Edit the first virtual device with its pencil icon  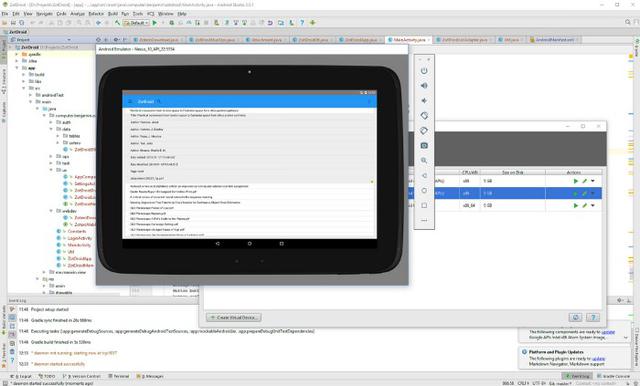coord(584,181)
